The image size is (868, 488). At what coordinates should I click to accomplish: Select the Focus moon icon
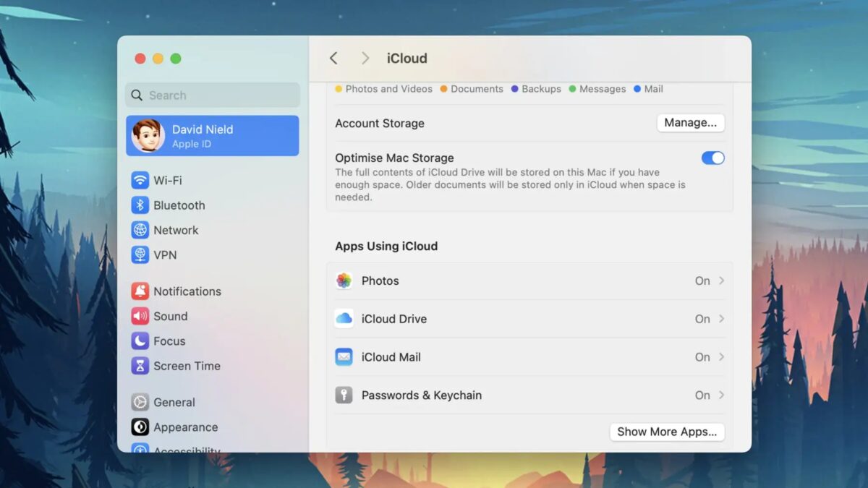pyautogui.click(x=140, y=341)
